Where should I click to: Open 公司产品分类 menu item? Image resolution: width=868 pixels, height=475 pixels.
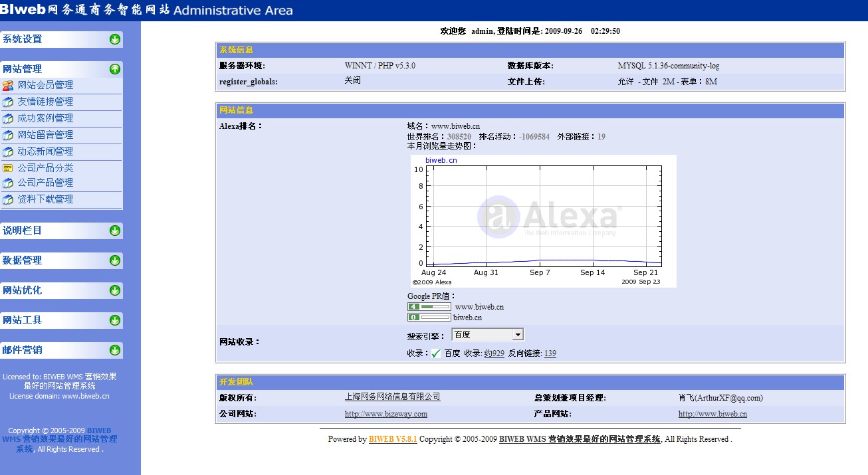point(45,168)
